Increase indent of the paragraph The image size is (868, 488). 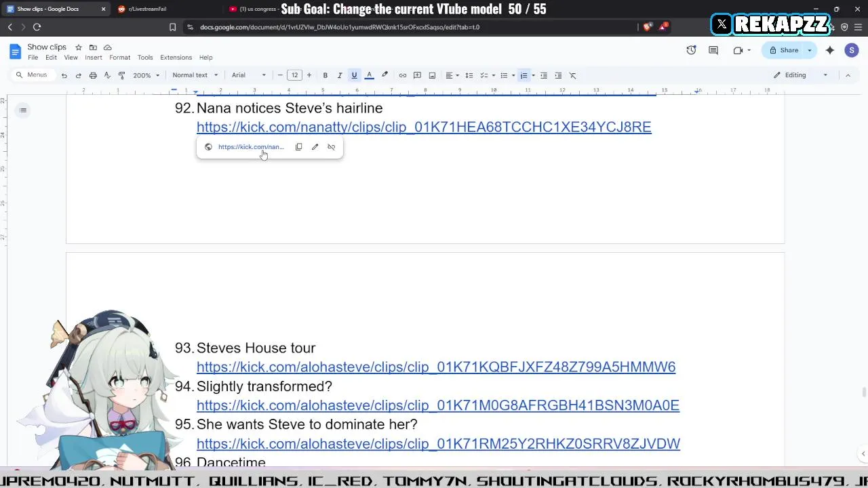(558, 75)
